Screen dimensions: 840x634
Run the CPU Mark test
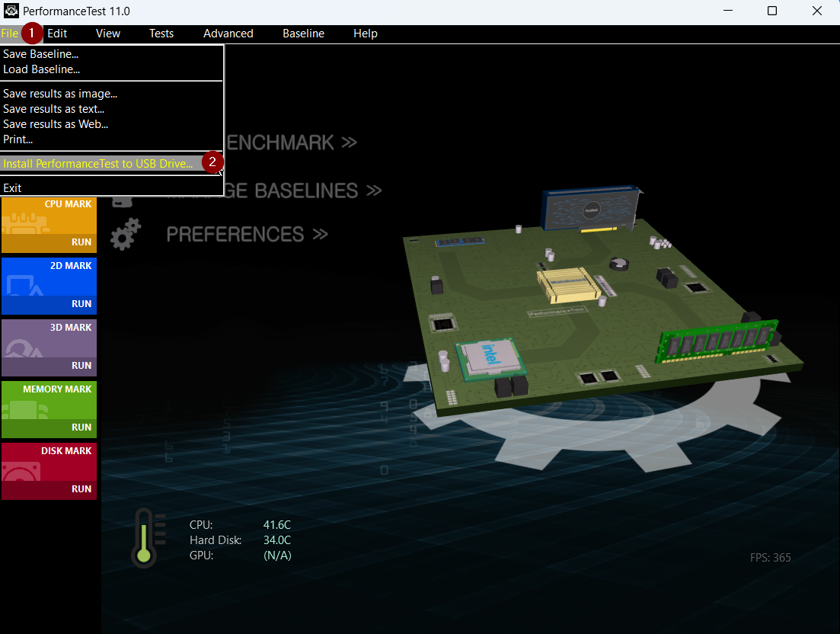coord(81,242)
